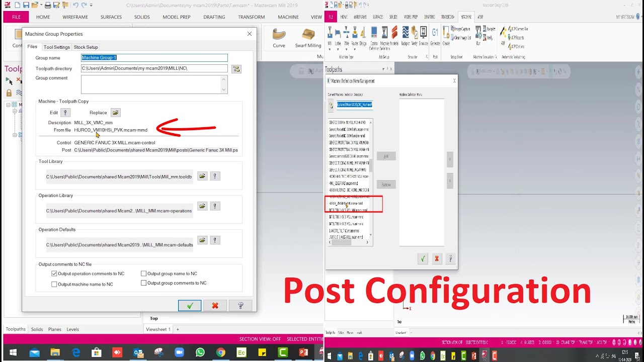Image resolution: width=644 pixels, height=362 pixels.
Task: Click Replace machine folder button
Action: (116, 113)
